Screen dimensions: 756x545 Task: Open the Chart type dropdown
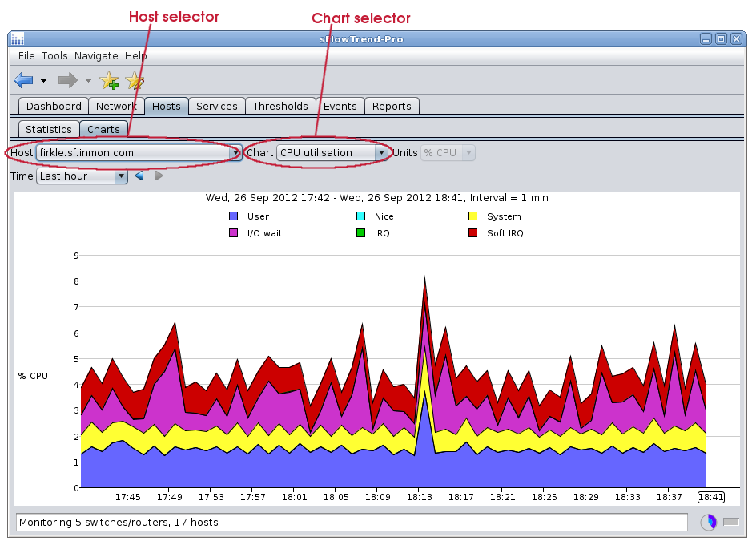[x=381, y=152]
